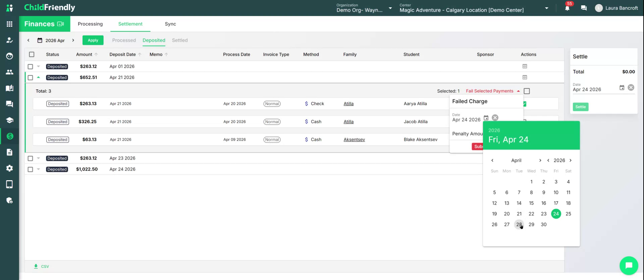Clear the Failed Charge date
644x280 pixels.
[x=495, y=118]
